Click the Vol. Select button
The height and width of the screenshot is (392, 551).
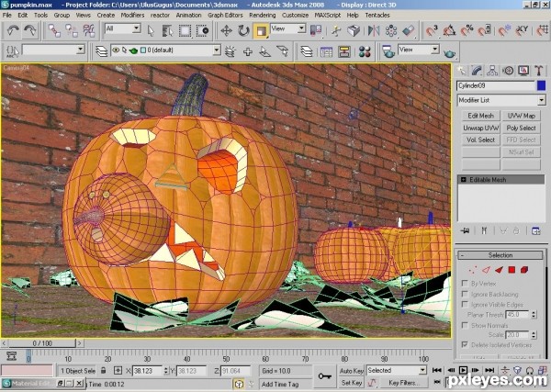(480, 140)
